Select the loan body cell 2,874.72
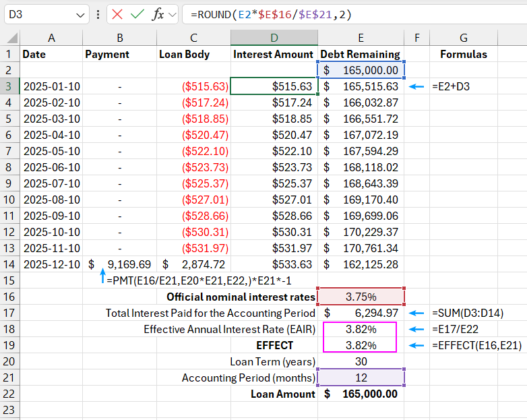This screenshot has width=527, height=420. point(193,264)
